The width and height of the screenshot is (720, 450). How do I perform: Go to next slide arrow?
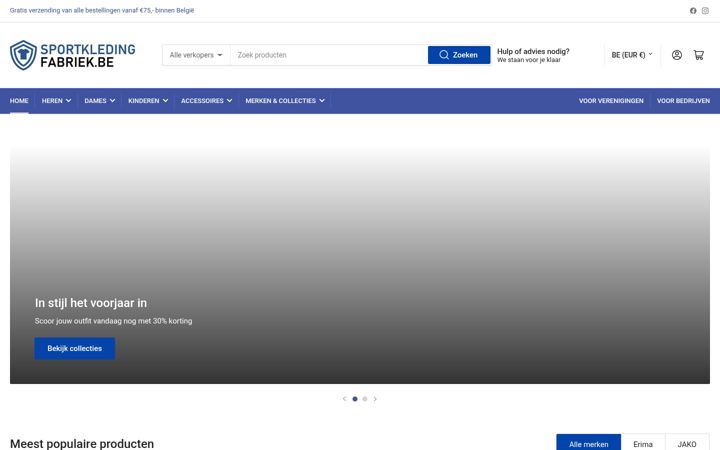375,399
